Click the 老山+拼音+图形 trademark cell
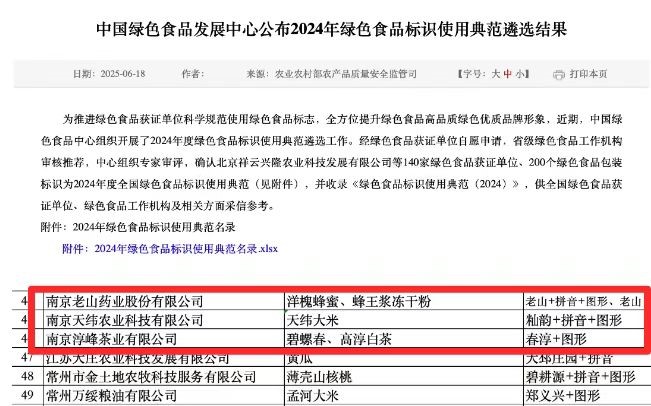 click(x=585, y=301)
